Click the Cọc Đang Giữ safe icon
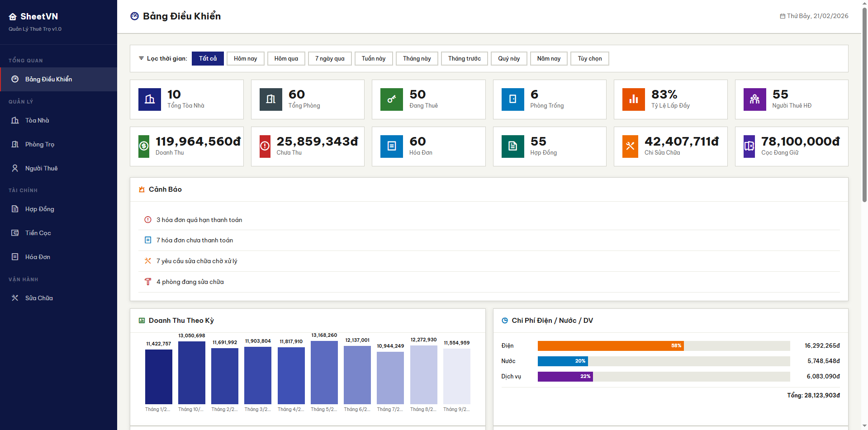 (749, 146)
